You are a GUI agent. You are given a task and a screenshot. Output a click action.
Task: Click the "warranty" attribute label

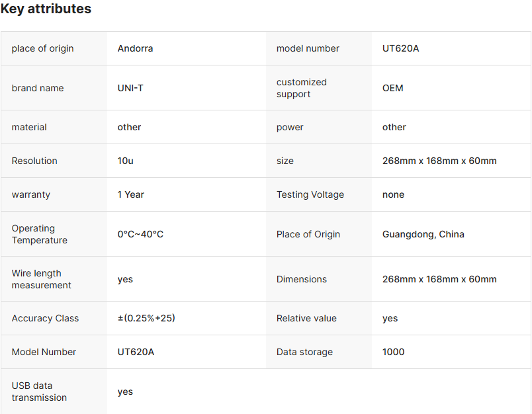(x=31, y=194)
